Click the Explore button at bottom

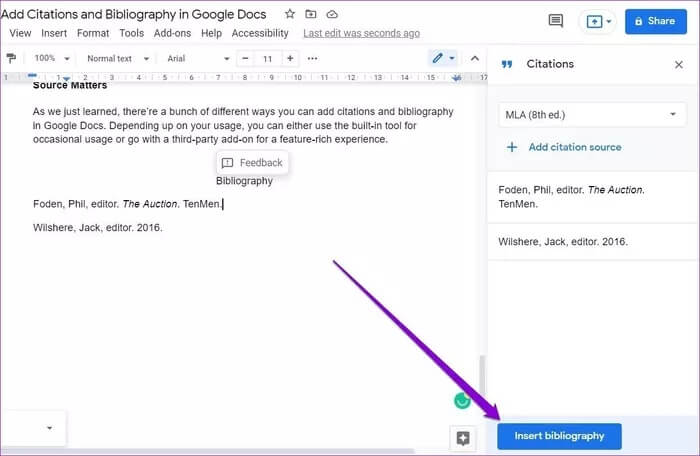[462, 438]
